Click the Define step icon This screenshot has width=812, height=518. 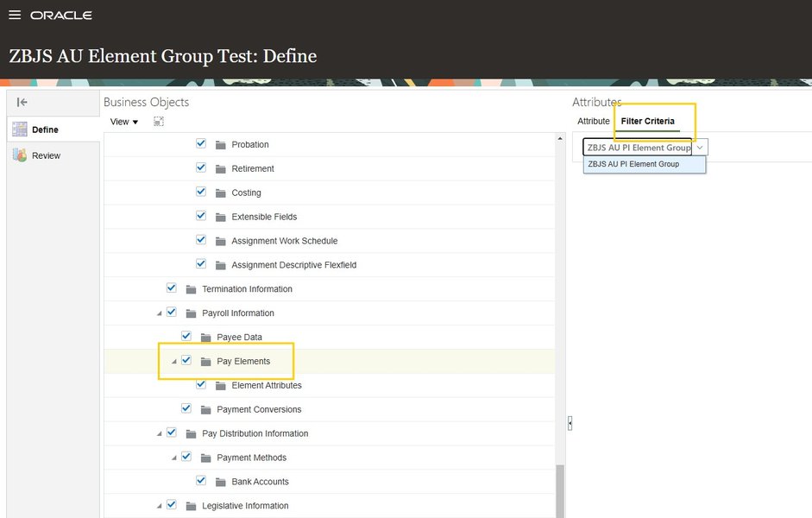coord(19,129)
